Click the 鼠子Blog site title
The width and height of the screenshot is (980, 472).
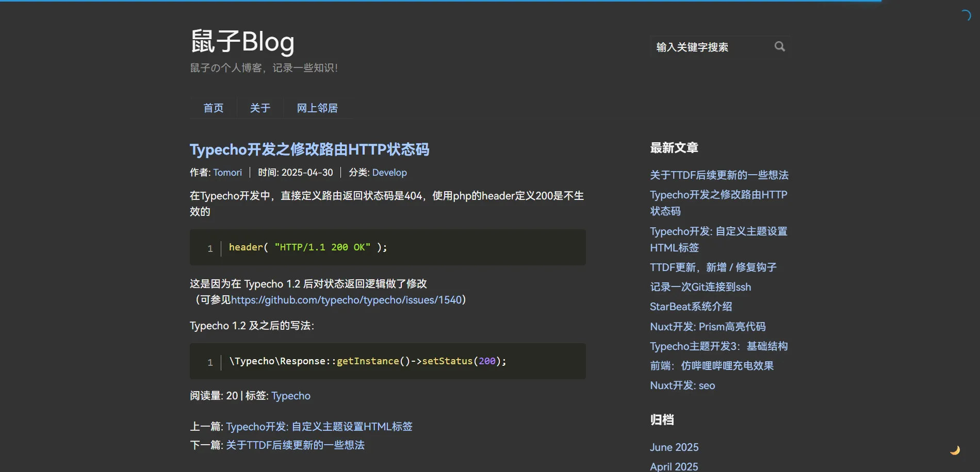pos(242,42)
